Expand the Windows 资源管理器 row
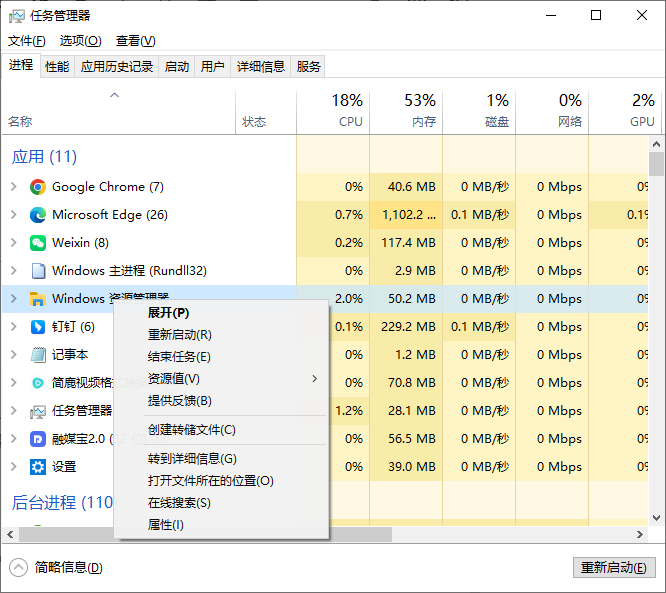The height and width of the screenshot is (593, 666). pyautogui.click(x=14, y=299)
